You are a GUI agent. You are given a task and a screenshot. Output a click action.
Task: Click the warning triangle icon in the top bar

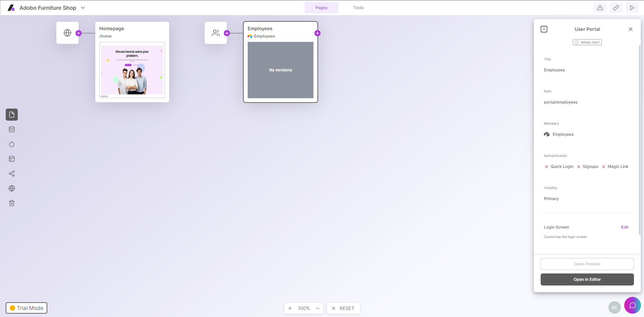[x=600, y=8]
